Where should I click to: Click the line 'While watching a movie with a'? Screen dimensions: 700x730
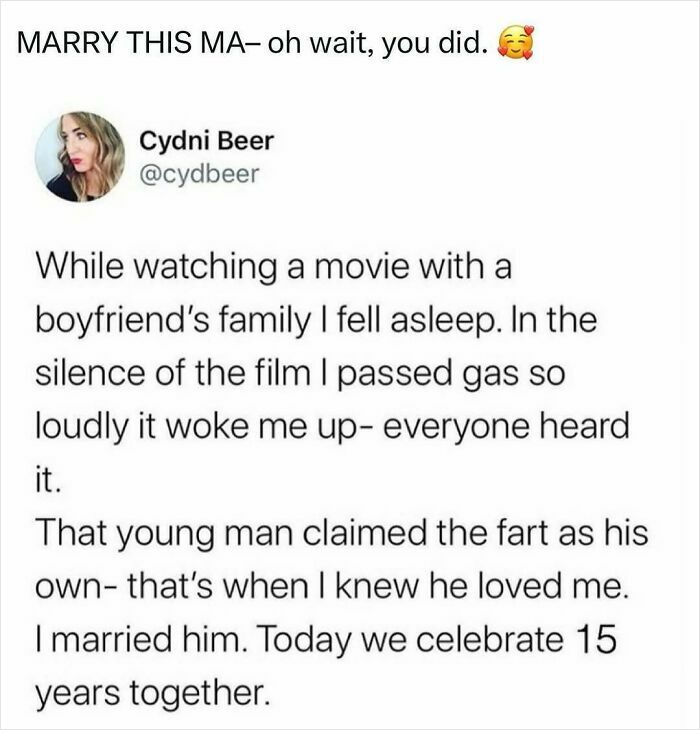[274, 269]
